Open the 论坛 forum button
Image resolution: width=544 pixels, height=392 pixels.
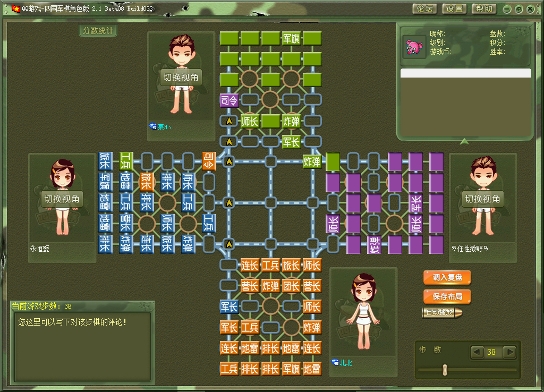(x=424, y=8)
